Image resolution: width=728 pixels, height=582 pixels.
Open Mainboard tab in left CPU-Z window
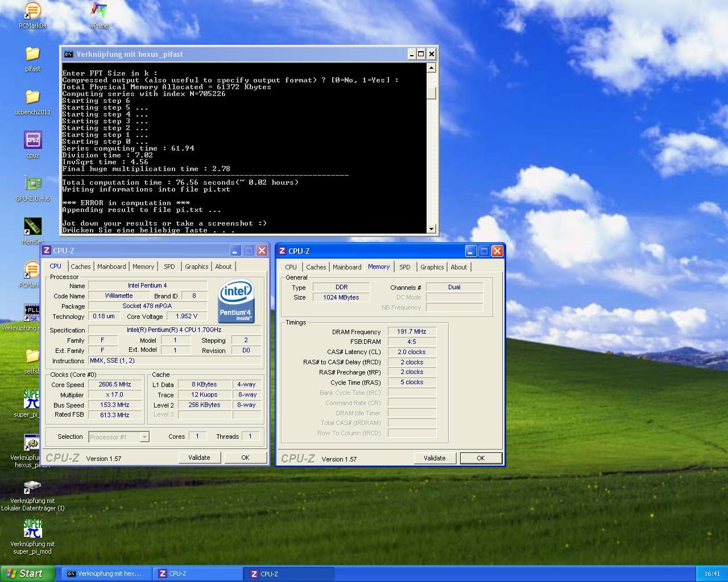111,267
